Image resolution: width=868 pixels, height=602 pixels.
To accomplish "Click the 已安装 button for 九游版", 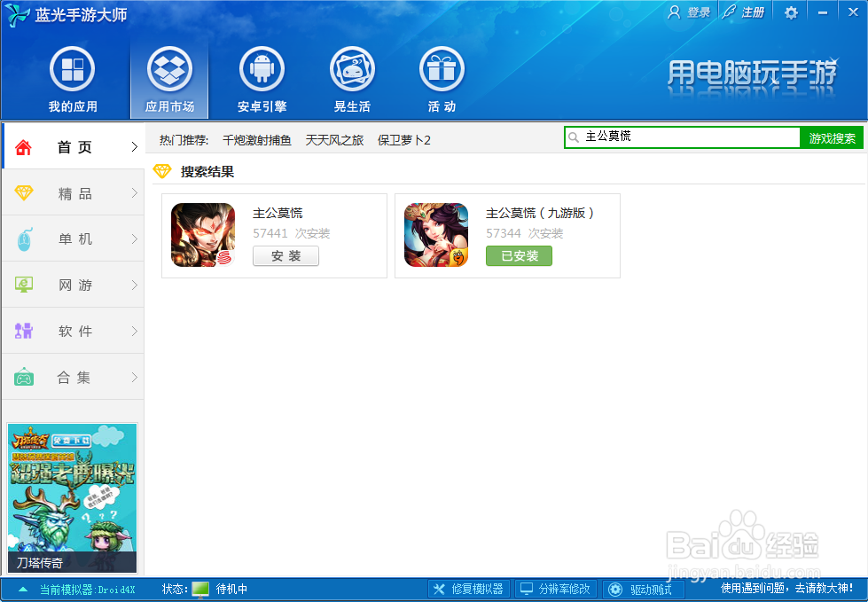I will (520, 255).
